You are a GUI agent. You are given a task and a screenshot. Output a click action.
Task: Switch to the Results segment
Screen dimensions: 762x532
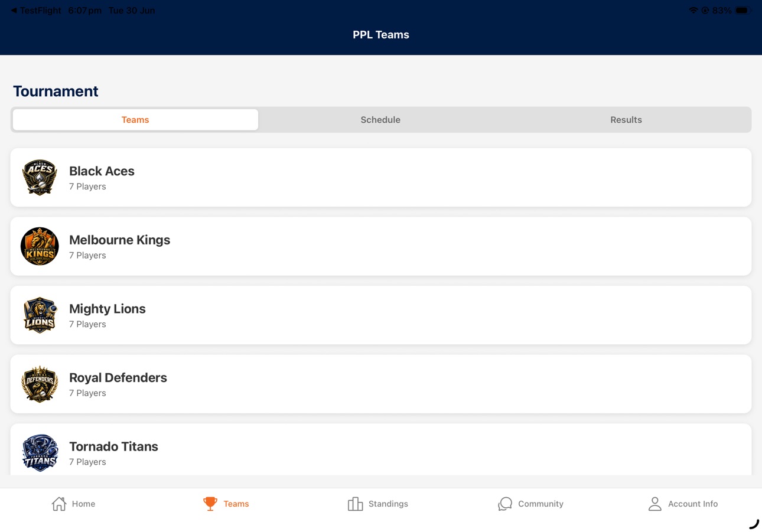(x=626, y=120)
